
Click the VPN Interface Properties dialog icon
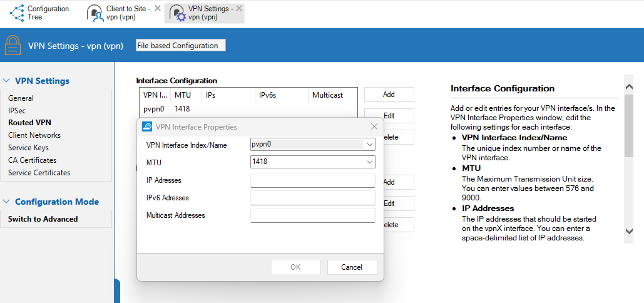(148, 126)
